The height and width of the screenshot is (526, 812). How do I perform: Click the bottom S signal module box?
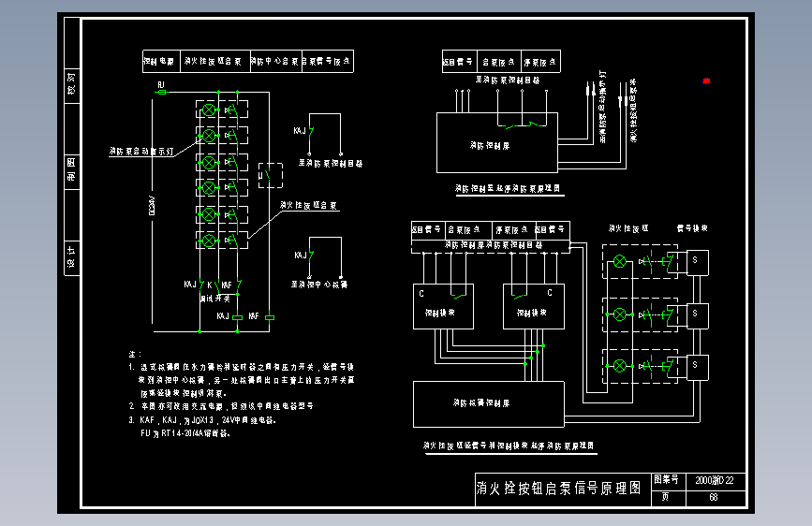pos(698,368)
